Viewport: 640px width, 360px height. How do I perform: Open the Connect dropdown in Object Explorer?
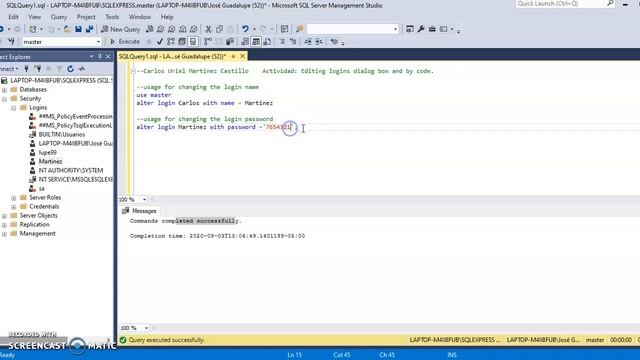click(8, 69)
